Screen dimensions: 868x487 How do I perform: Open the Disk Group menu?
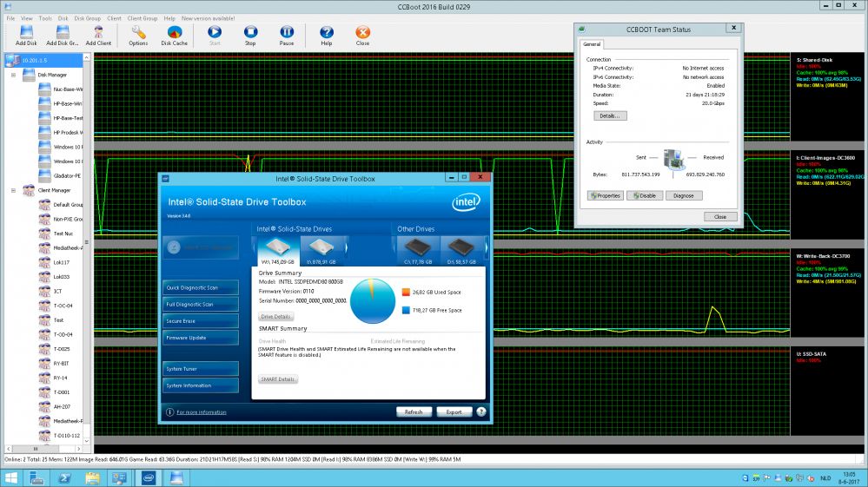[x=88, y=18]
